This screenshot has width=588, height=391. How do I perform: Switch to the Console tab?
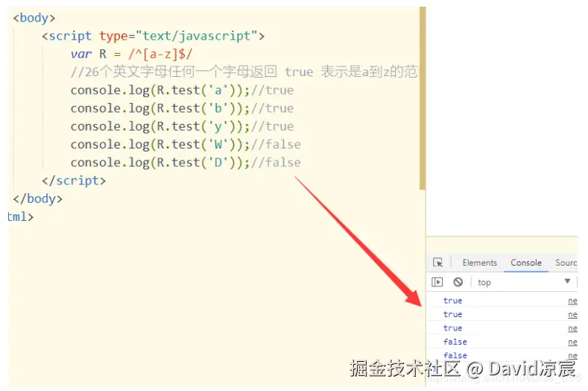525,263
